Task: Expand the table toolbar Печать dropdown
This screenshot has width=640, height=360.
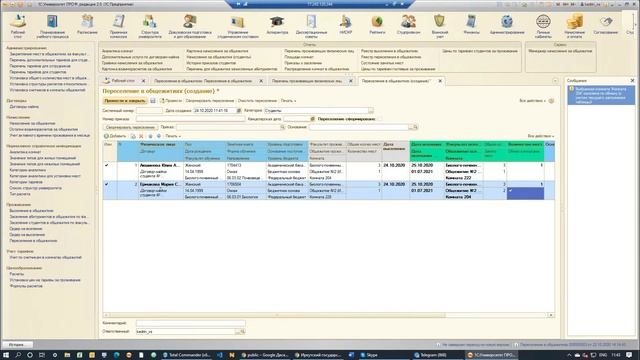Action: 173,136
